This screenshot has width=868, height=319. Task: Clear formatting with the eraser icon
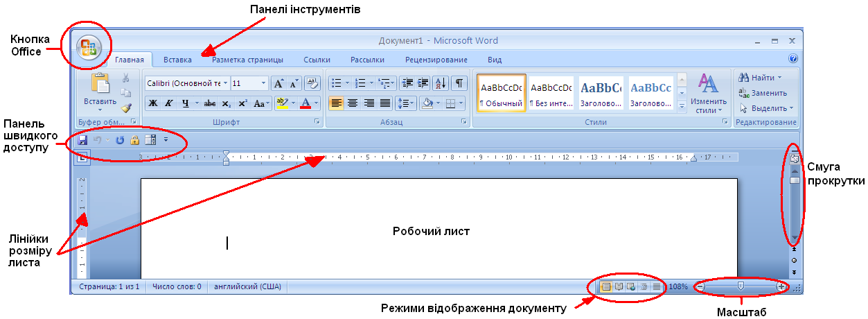point(312,83)
